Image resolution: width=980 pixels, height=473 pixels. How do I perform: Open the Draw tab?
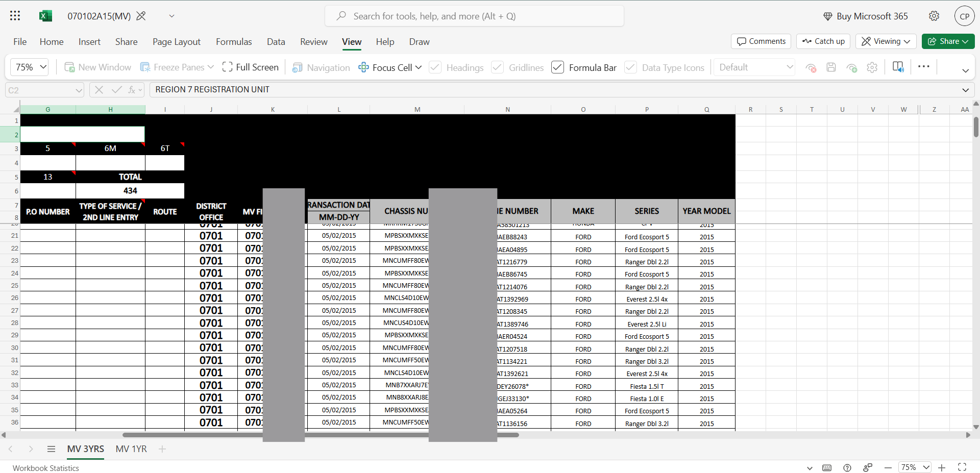click(x=419, y=42)
